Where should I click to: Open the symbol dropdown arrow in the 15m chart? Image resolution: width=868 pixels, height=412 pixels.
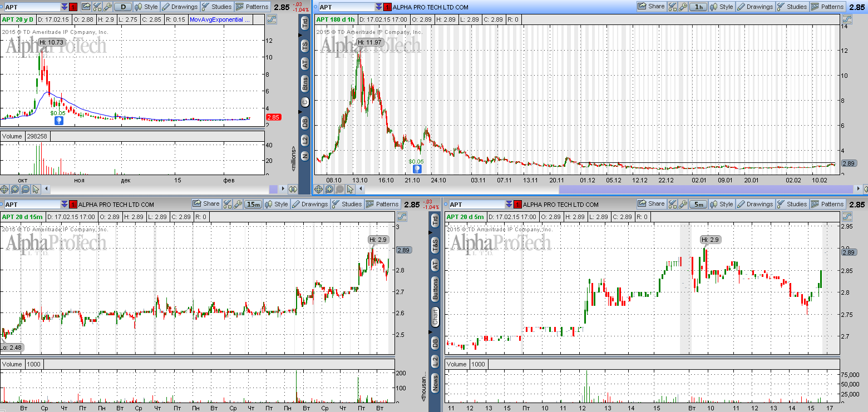tap(64, 204)
